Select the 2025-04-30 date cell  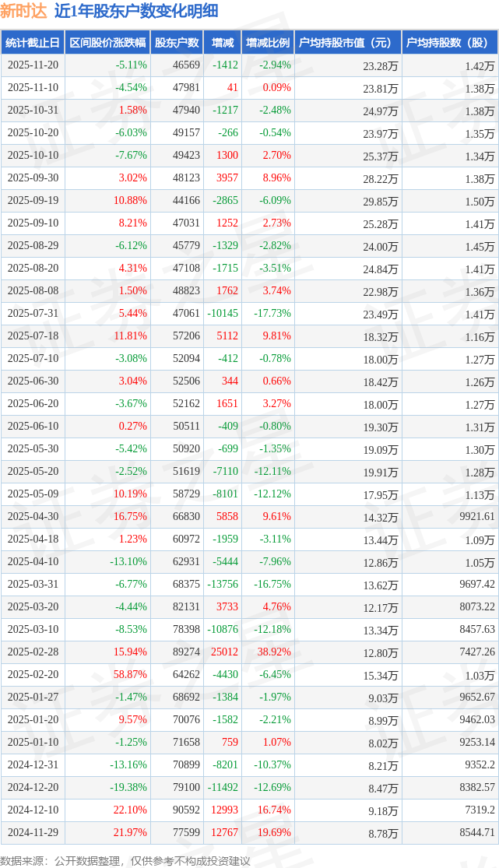coord(33,517)
